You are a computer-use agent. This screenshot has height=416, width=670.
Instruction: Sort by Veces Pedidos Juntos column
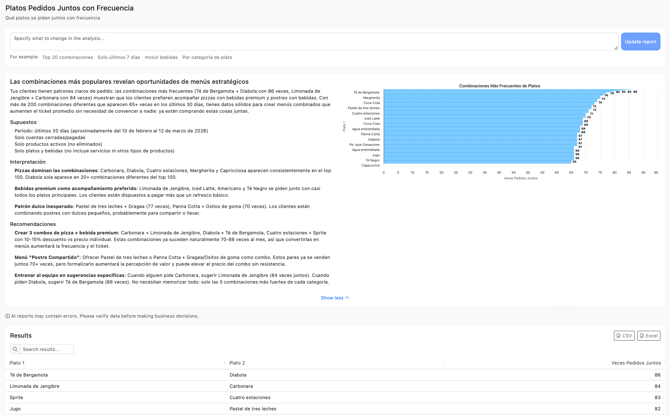(635, 363)
